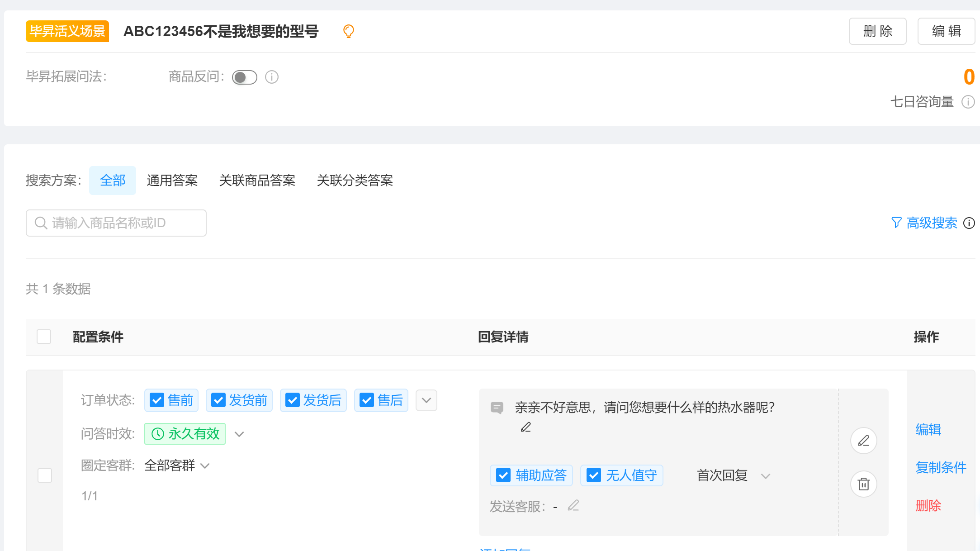Click the orange lightbulb tip icon
Screen dimensions: 980x551
[x=348, y=31]
